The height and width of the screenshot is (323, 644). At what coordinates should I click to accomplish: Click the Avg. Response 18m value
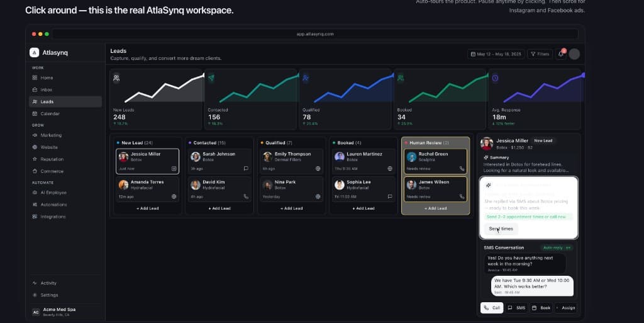pyautogui.click(x=499, y=117)
